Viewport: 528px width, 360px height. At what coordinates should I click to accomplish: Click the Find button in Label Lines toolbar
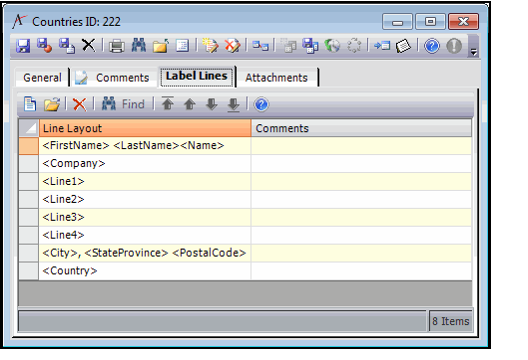point(123,104)
